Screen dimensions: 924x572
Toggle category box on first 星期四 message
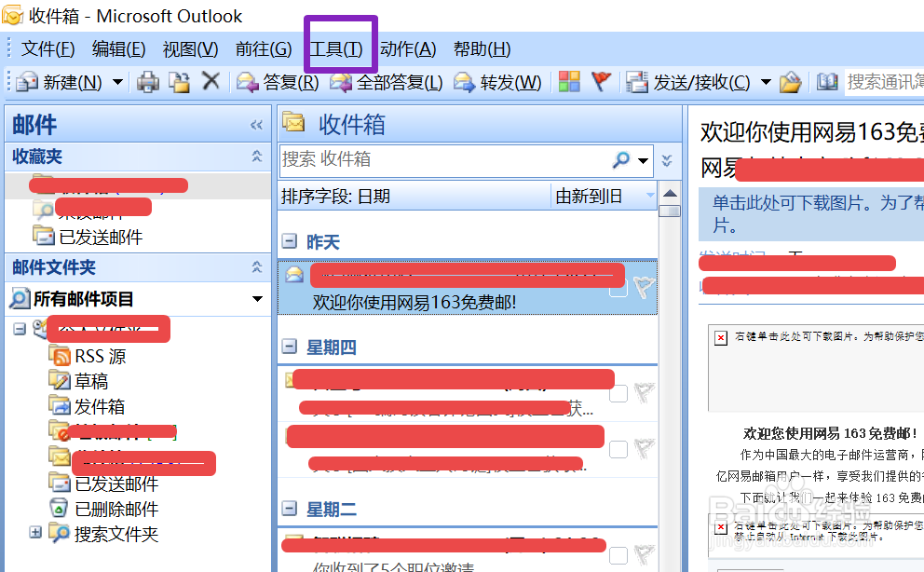[618, 393]
